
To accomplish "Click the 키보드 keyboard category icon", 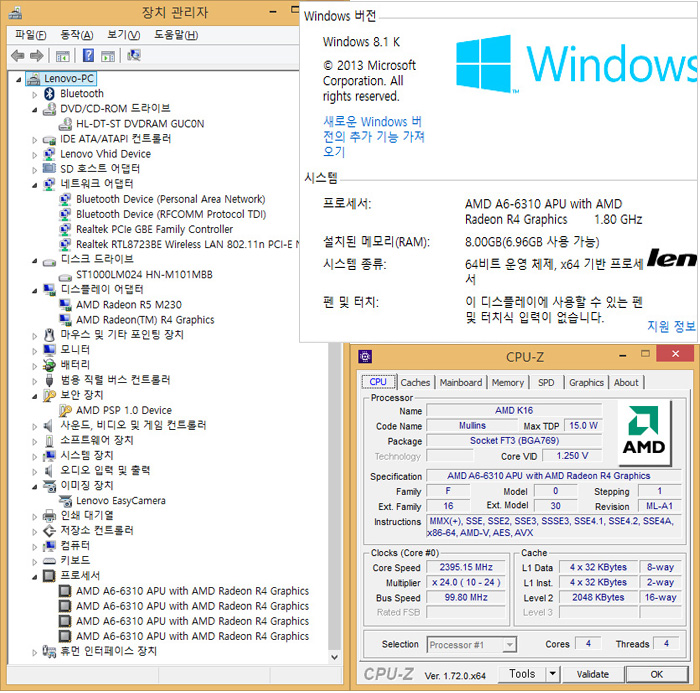I will pyautogui.click(x=49, y=561).
